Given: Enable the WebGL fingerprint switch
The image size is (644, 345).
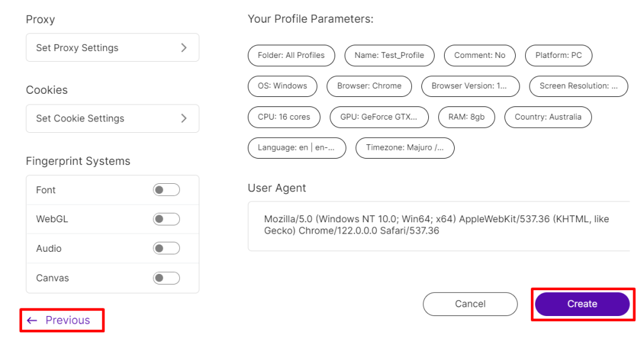Looking at the screenshot, I should 166,219.
